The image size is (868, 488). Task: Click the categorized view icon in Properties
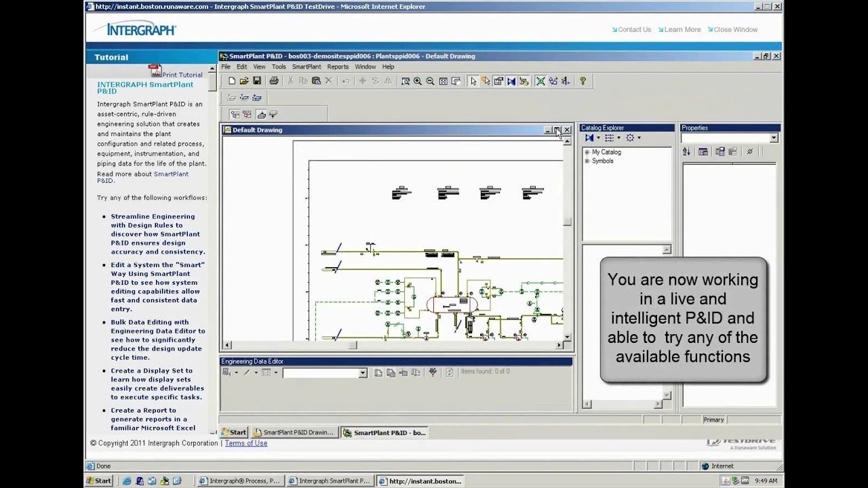pos(703,152)
